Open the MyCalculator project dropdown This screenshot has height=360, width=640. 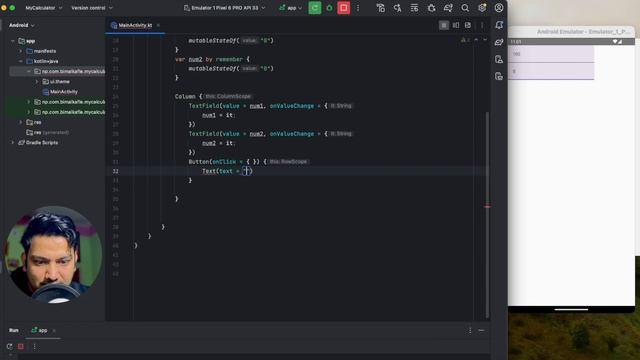44,8
